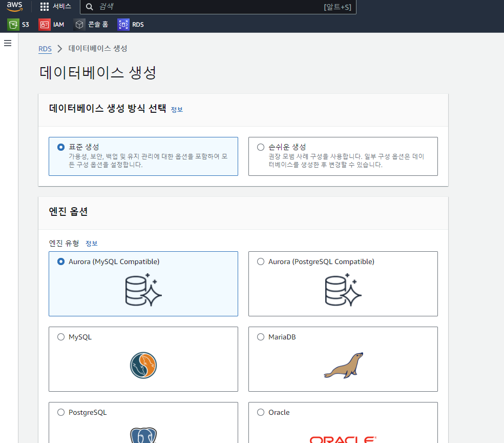
Task: Click the console home cube icon
Action: click(x=79, y=25)
